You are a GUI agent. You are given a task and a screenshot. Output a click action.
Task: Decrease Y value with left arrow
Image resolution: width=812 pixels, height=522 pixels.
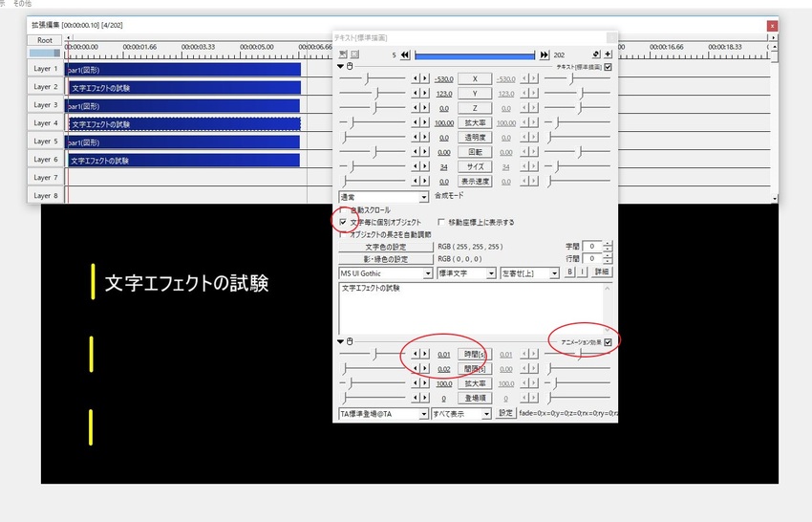pyautogui.click(x=416, y=94)
